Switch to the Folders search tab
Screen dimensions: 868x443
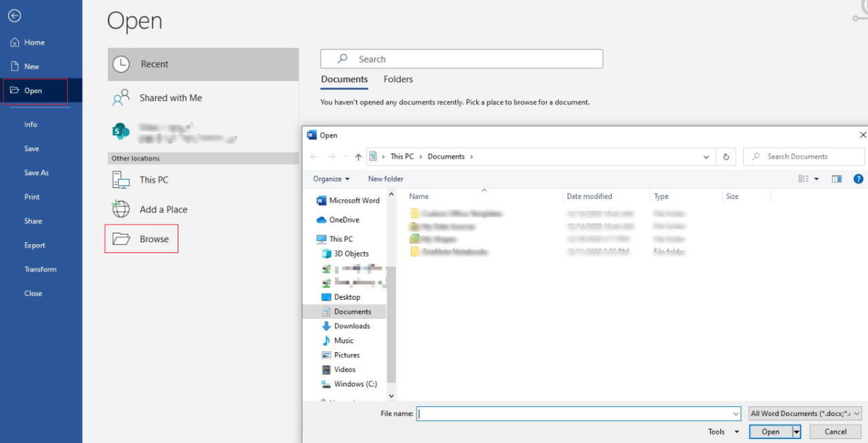(x=398, y=79)
